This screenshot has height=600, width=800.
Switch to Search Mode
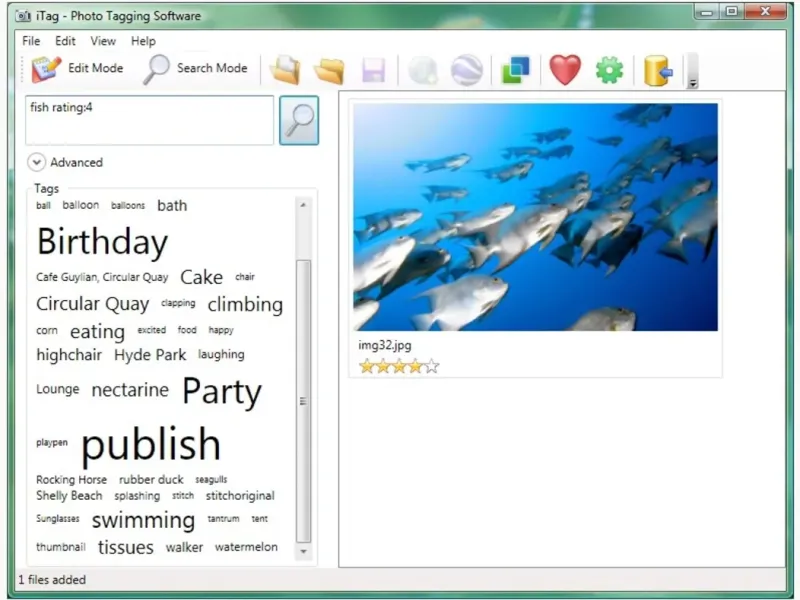195,68
